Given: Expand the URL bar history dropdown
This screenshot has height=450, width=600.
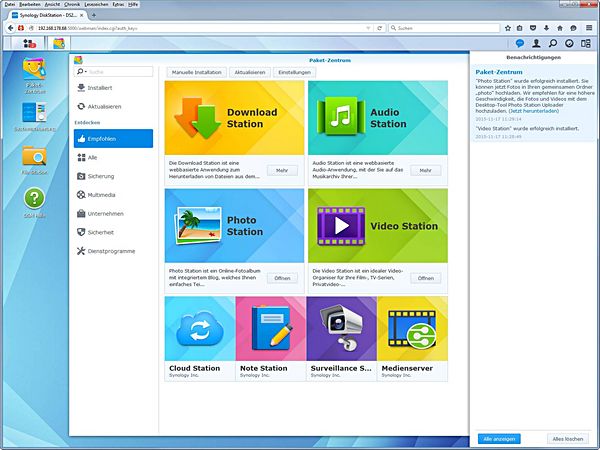Looking at the screenshot, I should 368,28.
